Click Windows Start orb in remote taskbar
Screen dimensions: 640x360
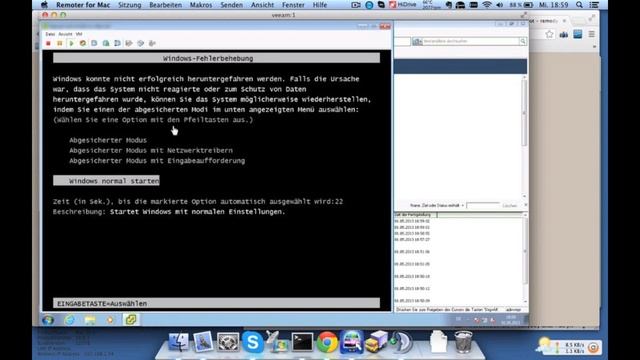point(48,320)
